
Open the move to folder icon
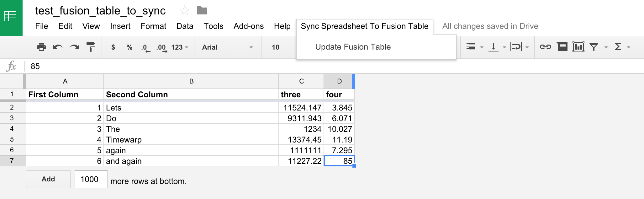[x=202, y=11]
